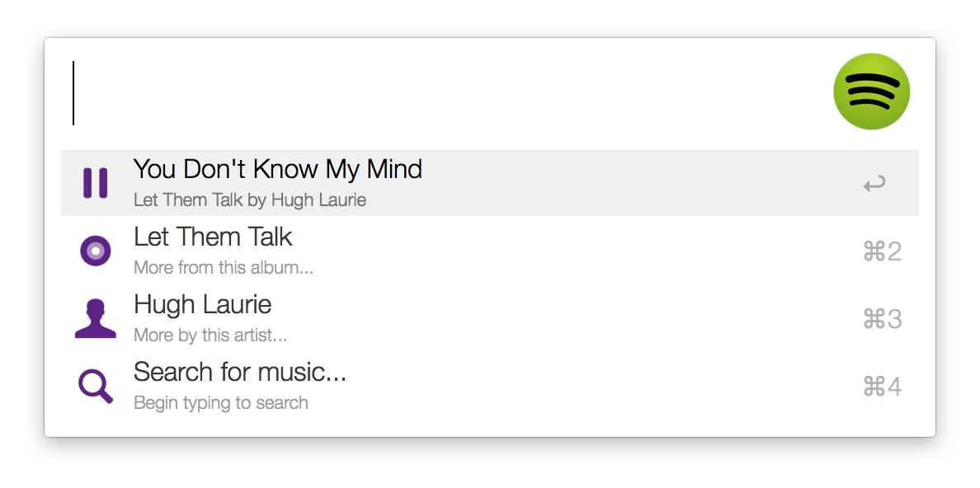This screenshot has width=980, height=488.
Task: Choose the Hugh Laurie artist result
Action: click(489, 319)
